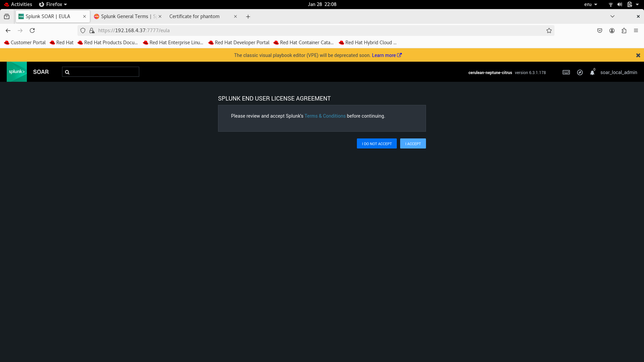The image size is (644, 362).
Task: Open the en input language dropdown
Action: click(x=591, y=4)
